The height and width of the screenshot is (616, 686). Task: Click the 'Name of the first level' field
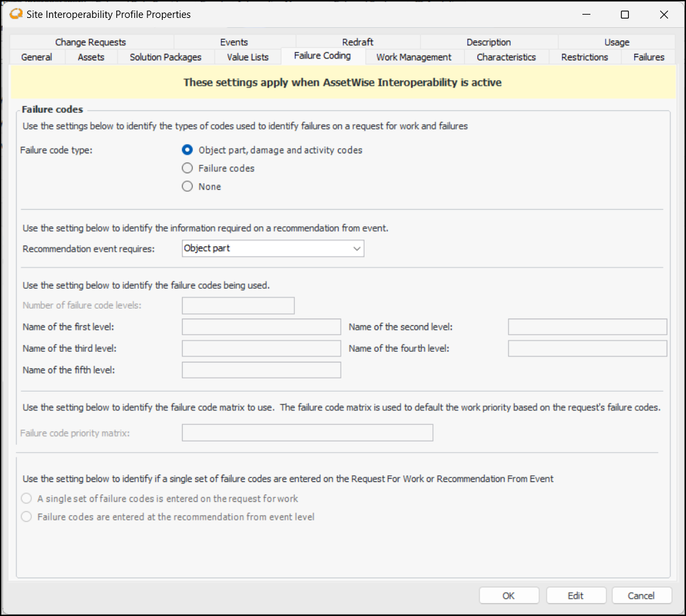[261, 327]
